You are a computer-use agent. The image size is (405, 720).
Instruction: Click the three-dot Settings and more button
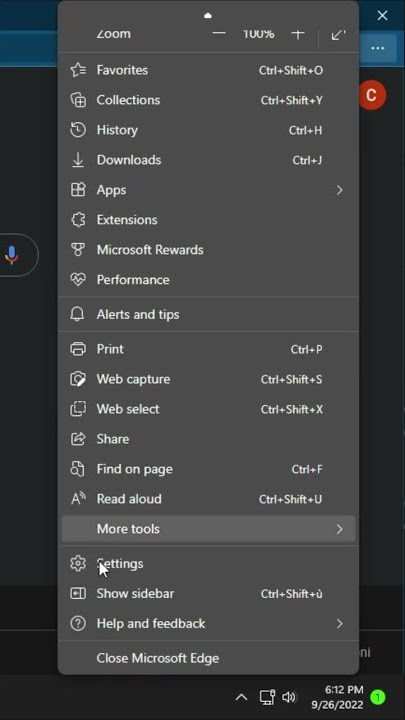pos(378,48)
